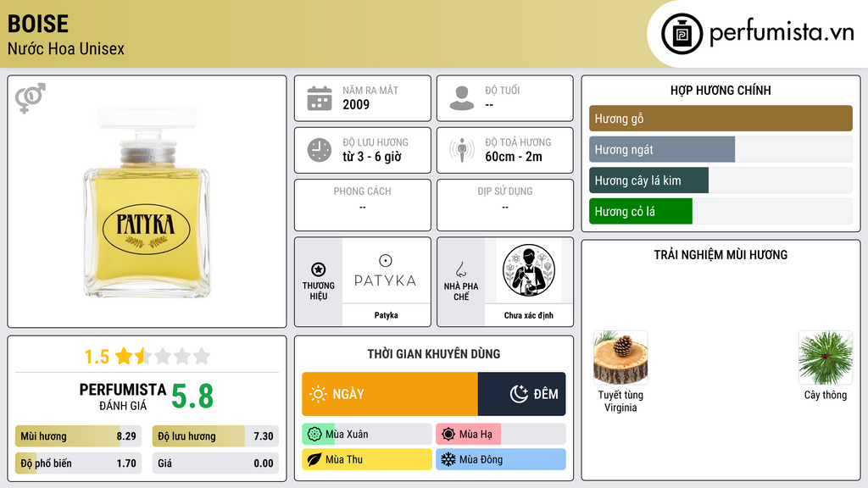868x488 pixels.
Task: Open the Patyka brand logo tile
Action: [386, 271]
